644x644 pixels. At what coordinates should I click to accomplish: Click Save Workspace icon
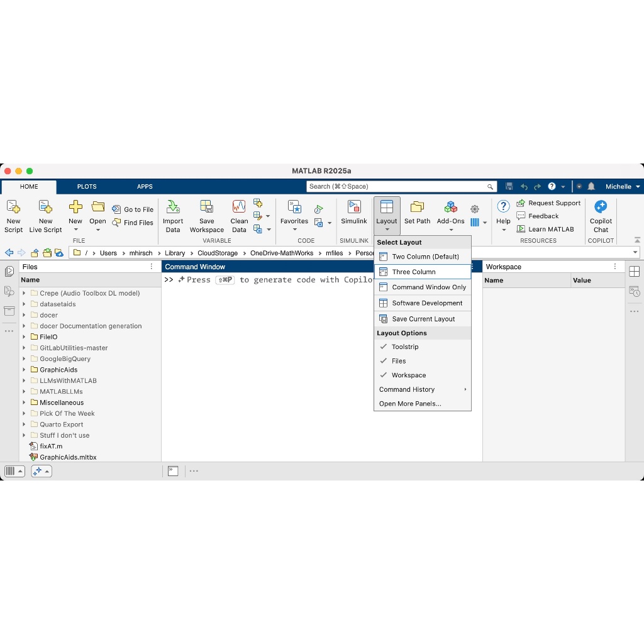pyautogui.click(x=206, y=206)
